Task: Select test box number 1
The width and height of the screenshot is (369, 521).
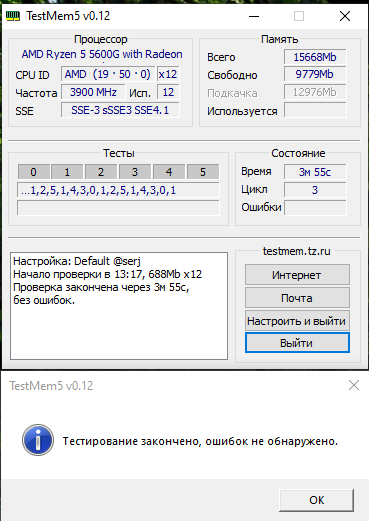Action: (67, 172)
